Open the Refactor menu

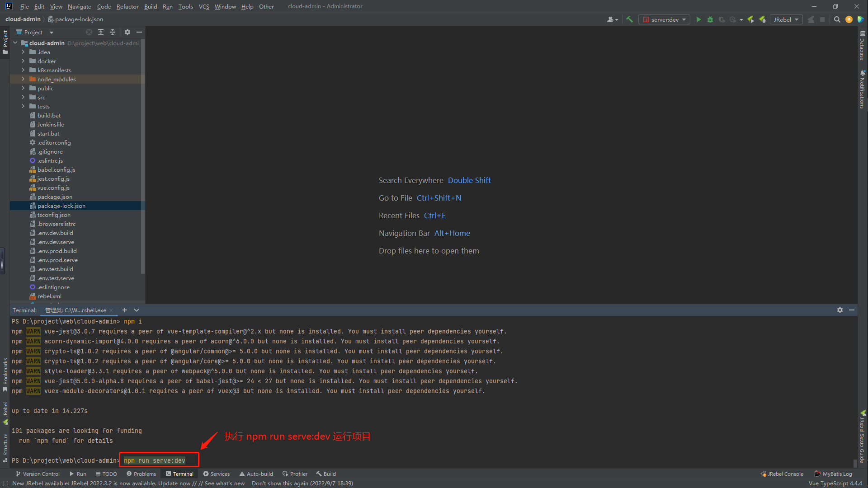click(127, 6)
